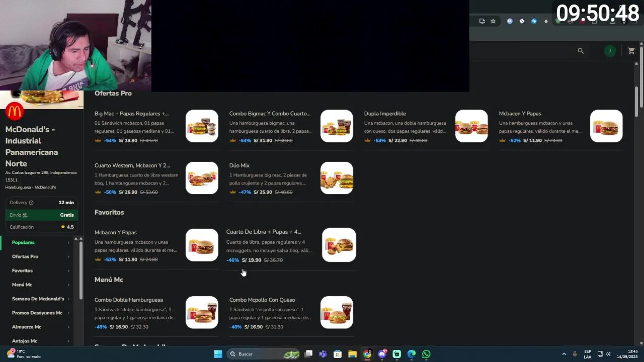
Task: Open the clock showing 13:45
Action: [x=627, y=354]
